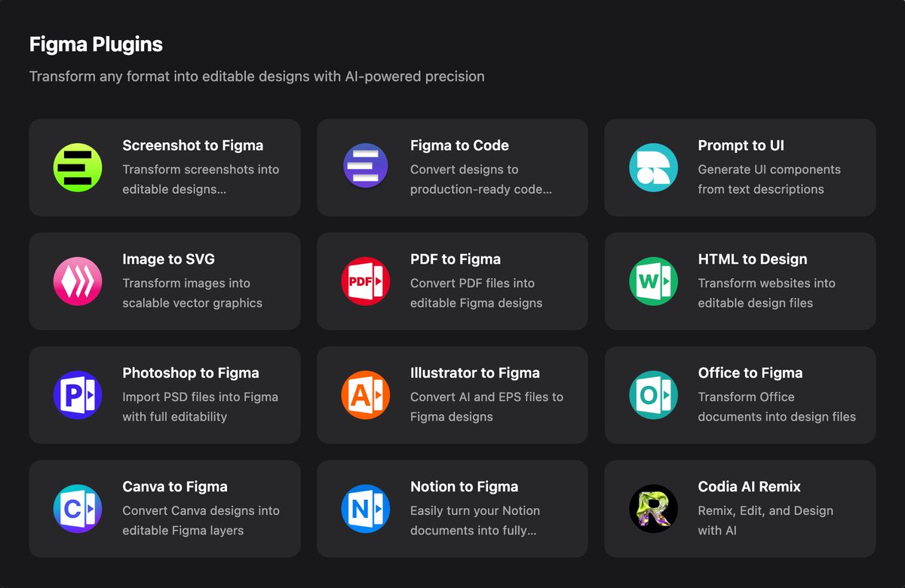Open the PDF to Figma title link

pyautogui.click(x=456, y=259)
